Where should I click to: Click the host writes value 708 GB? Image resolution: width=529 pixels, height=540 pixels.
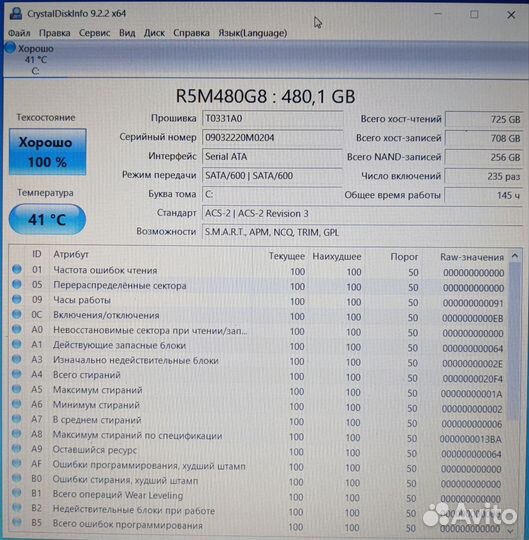pos(484,138)
